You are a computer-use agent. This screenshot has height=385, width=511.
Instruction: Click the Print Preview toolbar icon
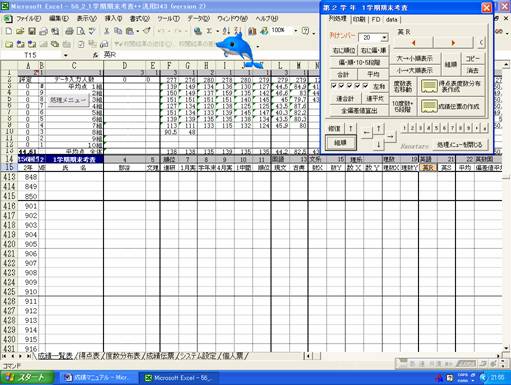coord(80,31)
